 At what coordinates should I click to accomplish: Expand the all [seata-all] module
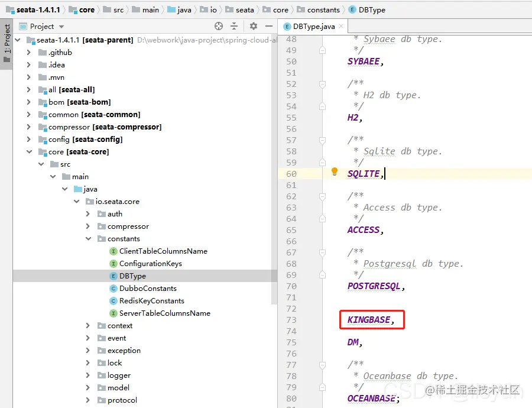[x=29, y=90]
